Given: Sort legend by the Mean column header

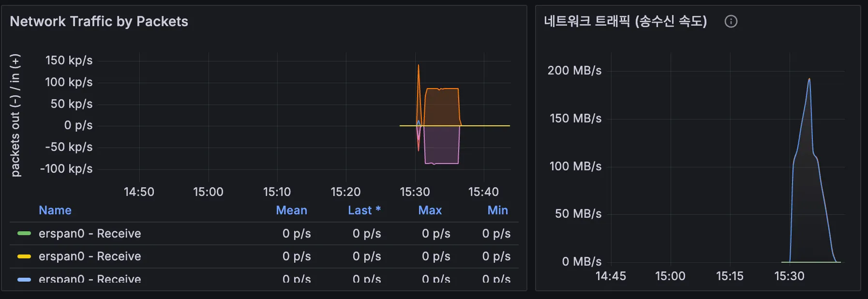Looking at the screenshot, I should [291, 210].
